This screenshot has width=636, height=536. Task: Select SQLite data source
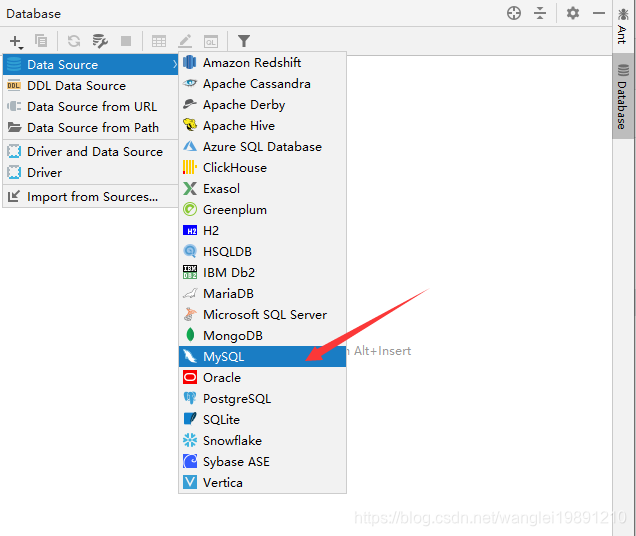click(x=262, y=420)
